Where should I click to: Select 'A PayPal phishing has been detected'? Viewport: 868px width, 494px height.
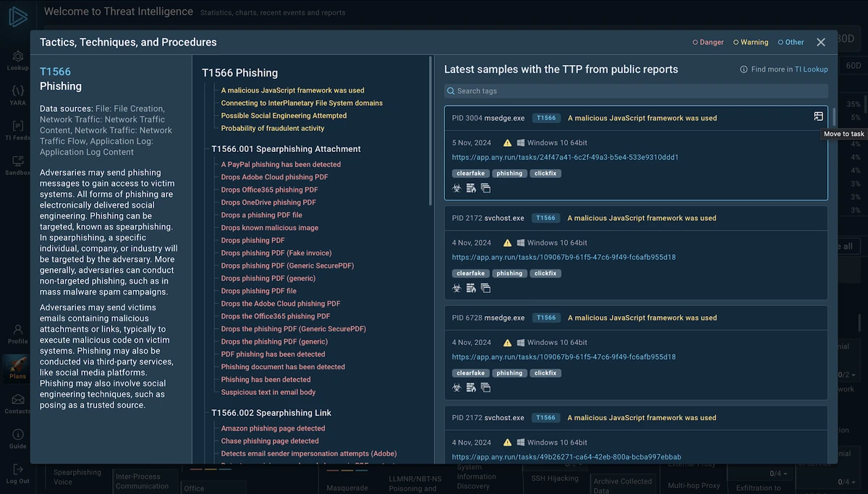[x=281, y=164]
